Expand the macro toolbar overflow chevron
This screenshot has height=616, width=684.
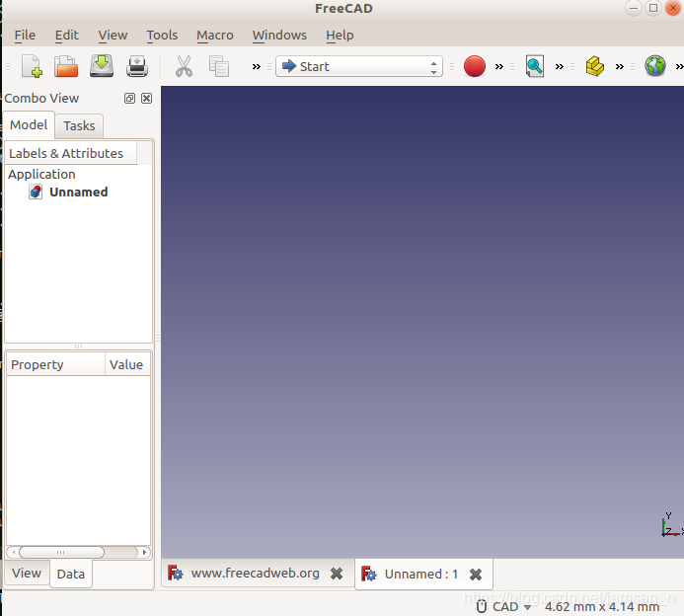point(499,67)
